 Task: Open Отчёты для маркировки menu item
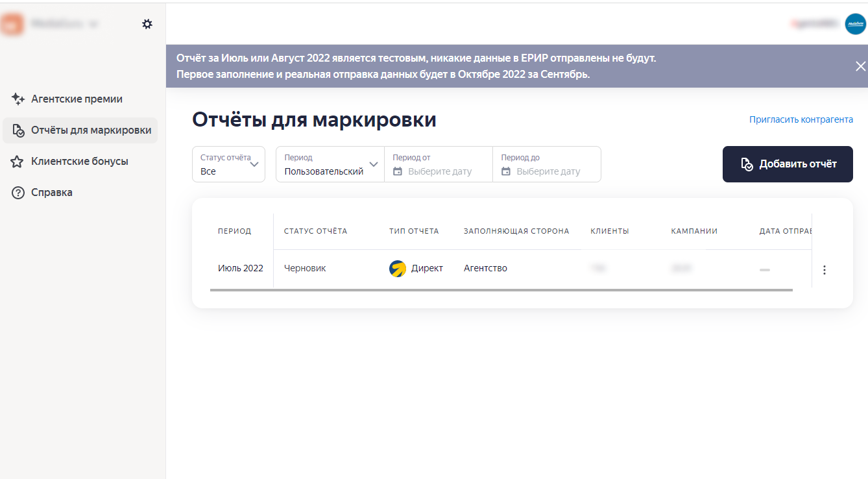(91, 130)
